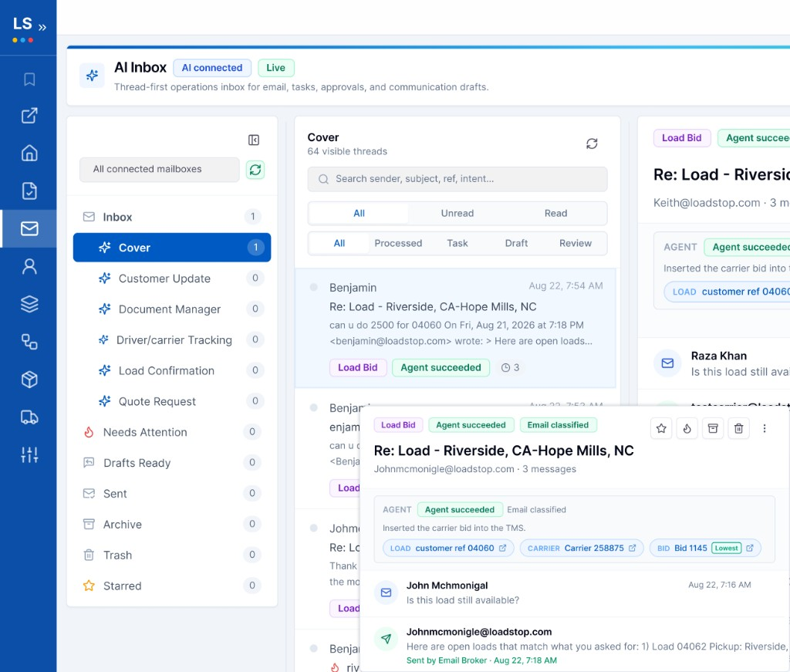Open the Load Confirmation folder
The width and height of the screenshot is (790, 672).
pyautogui.click(x=172, y=370)
